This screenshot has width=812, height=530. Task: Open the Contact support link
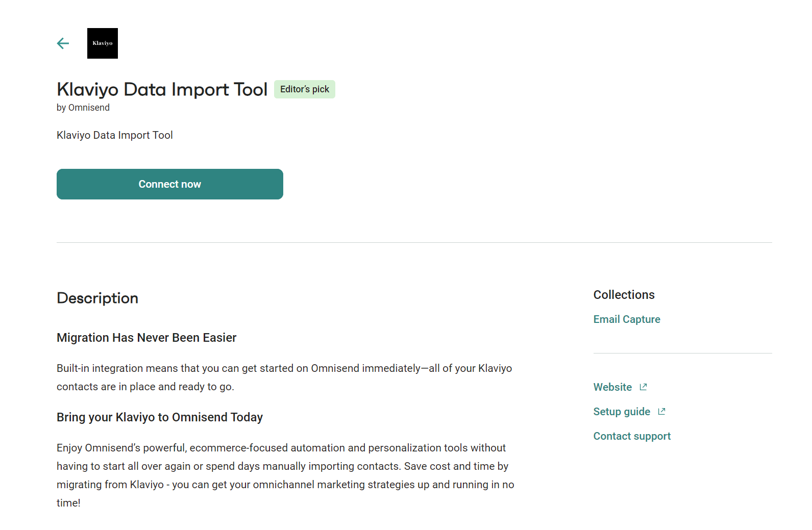tap(632, 436)
